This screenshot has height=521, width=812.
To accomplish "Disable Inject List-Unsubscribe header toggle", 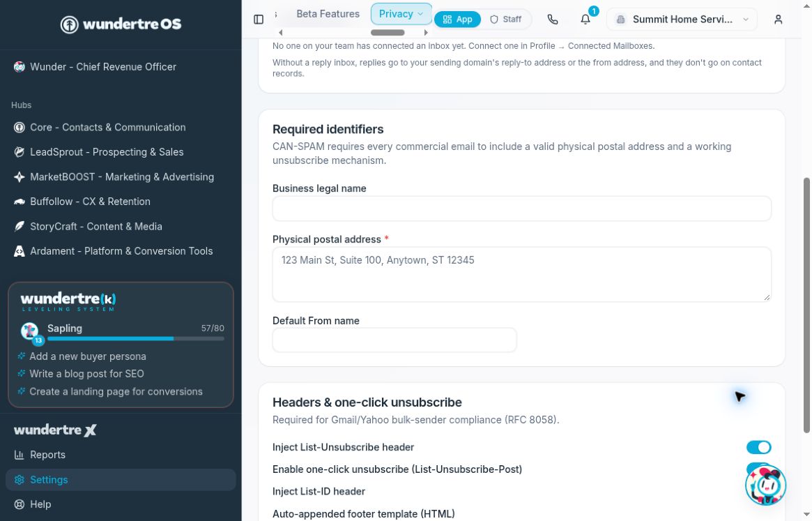I will click(758, 447).
